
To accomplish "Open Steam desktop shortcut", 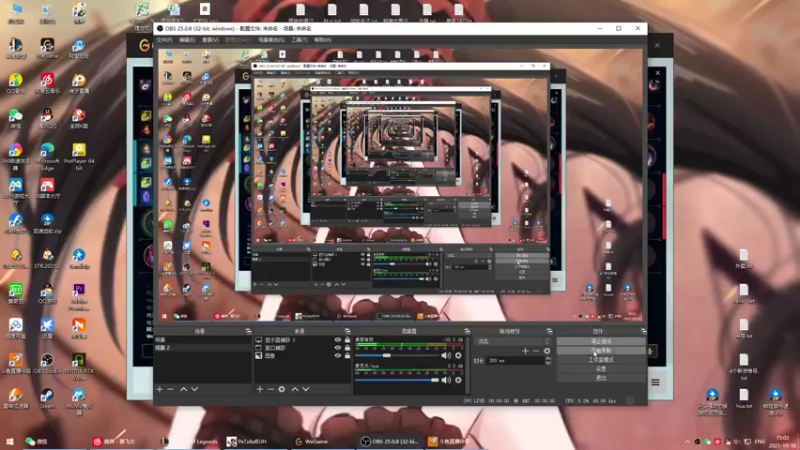I will coord(47,399).
